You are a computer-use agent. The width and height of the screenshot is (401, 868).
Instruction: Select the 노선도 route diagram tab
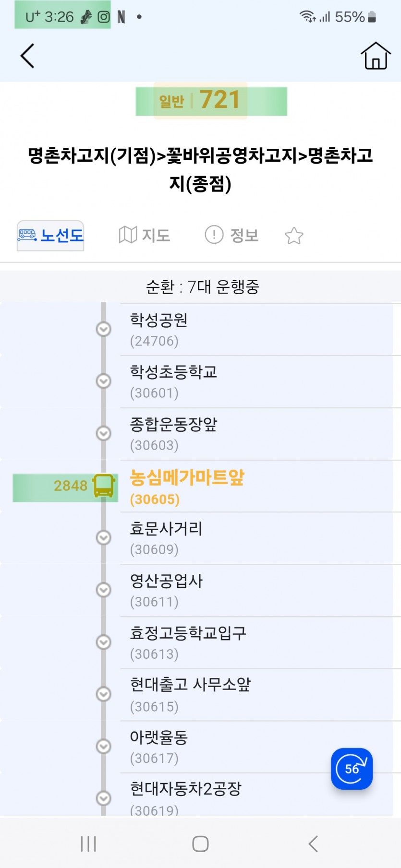51,235
